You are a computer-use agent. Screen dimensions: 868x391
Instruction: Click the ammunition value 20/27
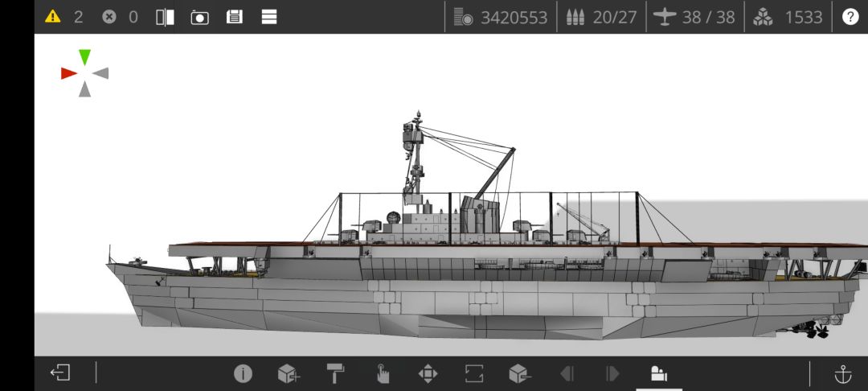[615, 18]
